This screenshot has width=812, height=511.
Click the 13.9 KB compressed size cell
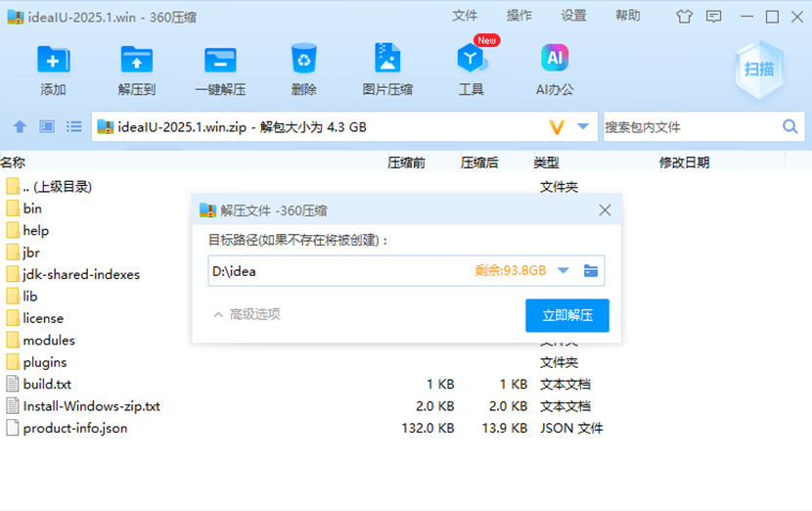click(505, 428)
